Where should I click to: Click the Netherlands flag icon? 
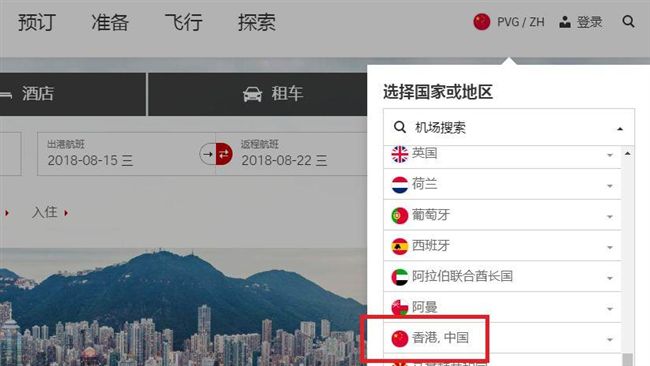point(400,185)
